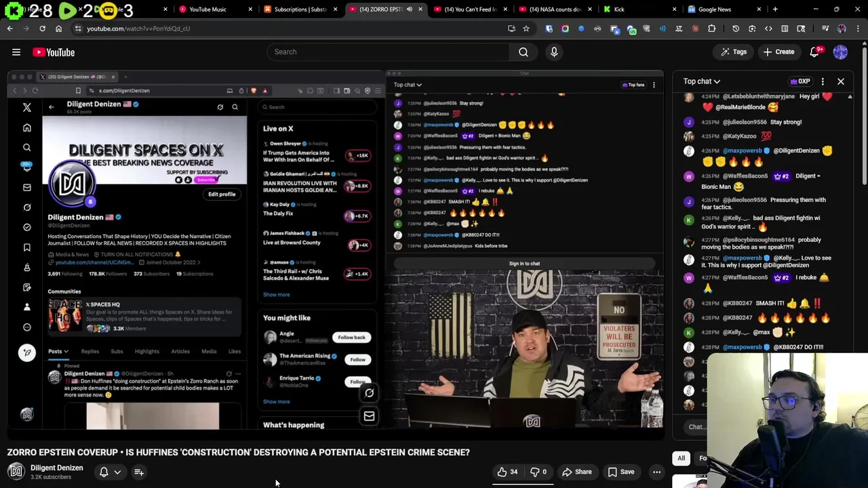868x488 pixels.
Task: Close the live chat panel
Action: coord(841,81)
